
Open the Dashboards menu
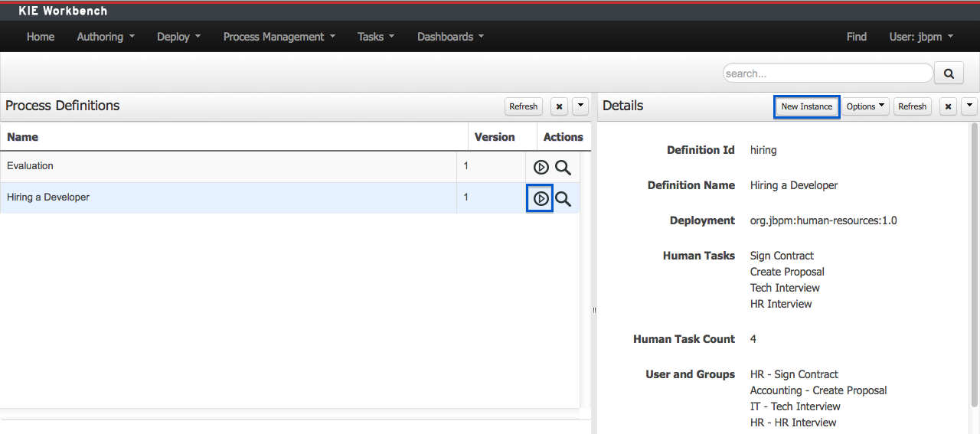coord(450,37)
